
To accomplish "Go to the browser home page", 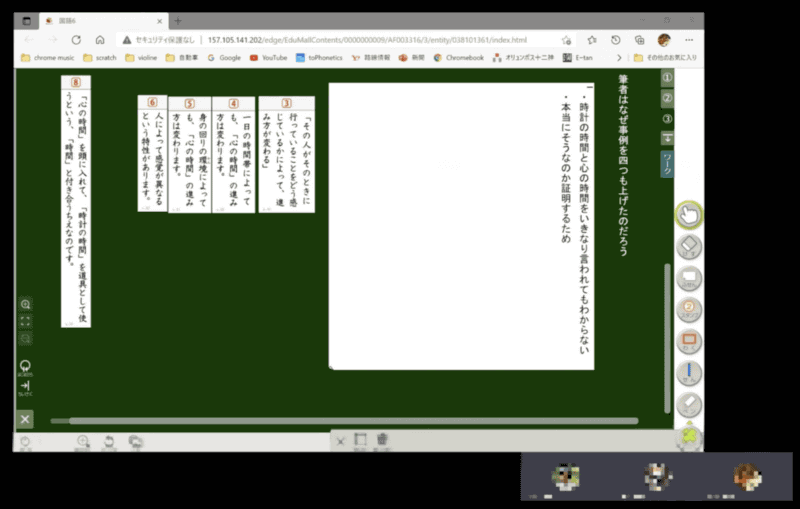I will [100, 40].
